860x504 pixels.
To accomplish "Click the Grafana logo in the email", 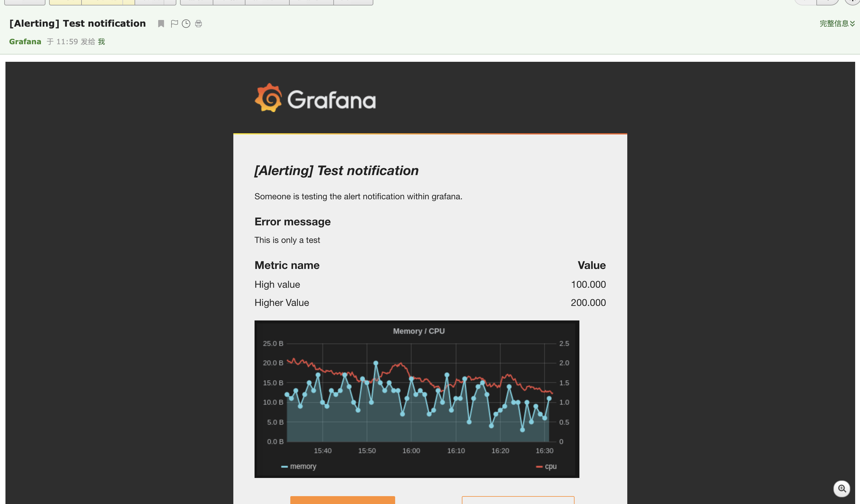I will pos(315,98).
